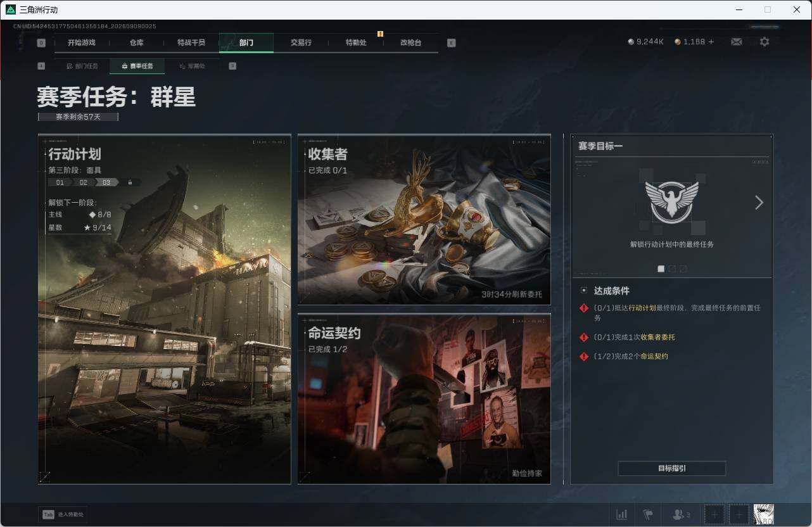
Task: Open the 部门任务 sub-tab
Action: tap(82, 66)
